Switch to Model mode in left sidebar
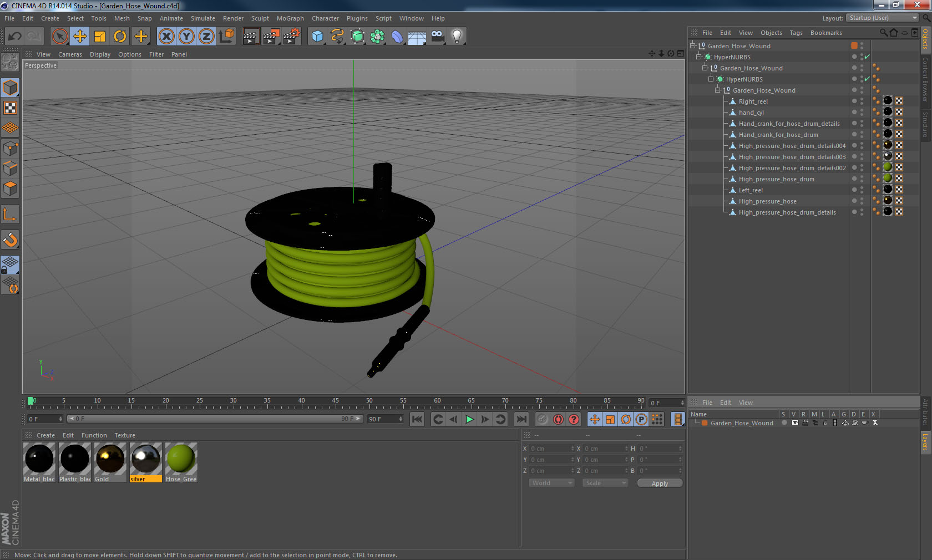This screenshot has width=932, height=560. [10, 88]
